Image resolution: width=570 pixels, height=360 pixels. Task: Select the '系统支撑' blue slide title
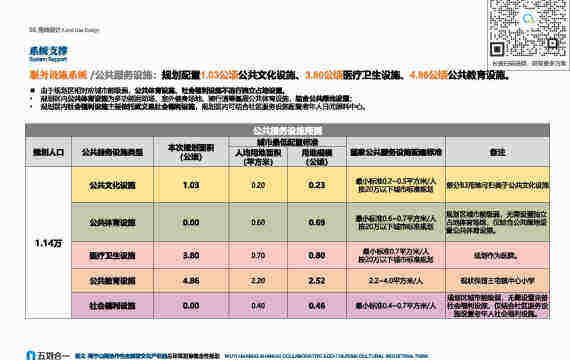[x=48, y=51]
